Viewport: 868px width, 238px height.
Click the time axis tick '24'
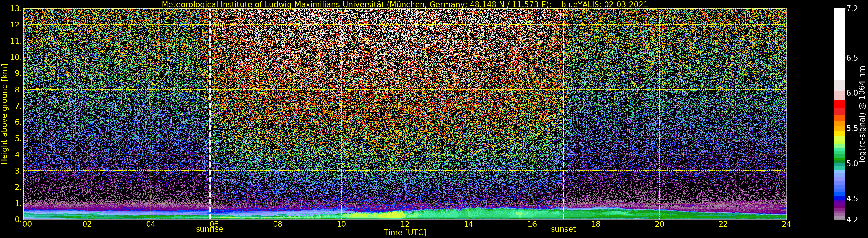tap(786, 224)
